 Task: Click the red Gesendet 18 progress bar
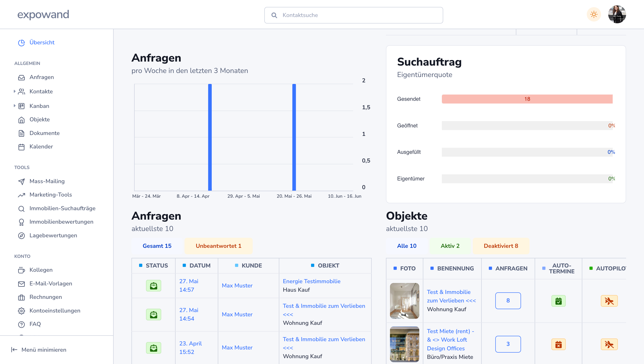click(x=527, y=99)
